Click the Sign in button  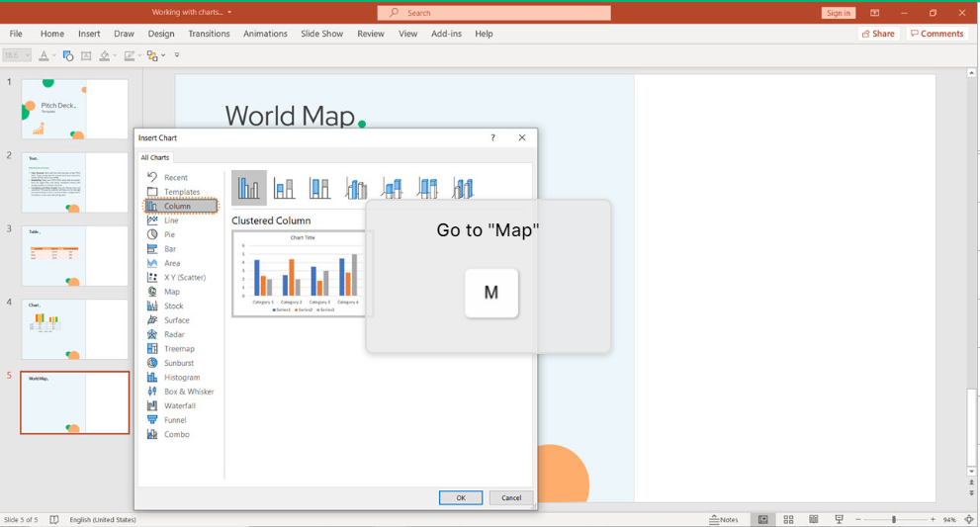(839, 13)
